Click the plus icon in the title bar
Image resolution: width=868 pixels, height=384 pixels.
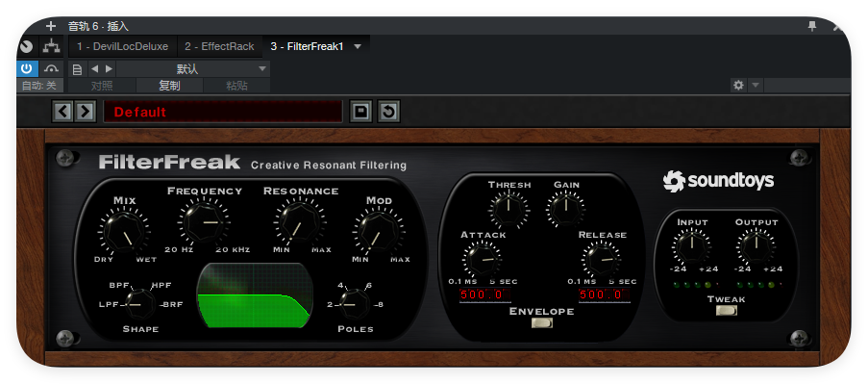tap(51, 25)
